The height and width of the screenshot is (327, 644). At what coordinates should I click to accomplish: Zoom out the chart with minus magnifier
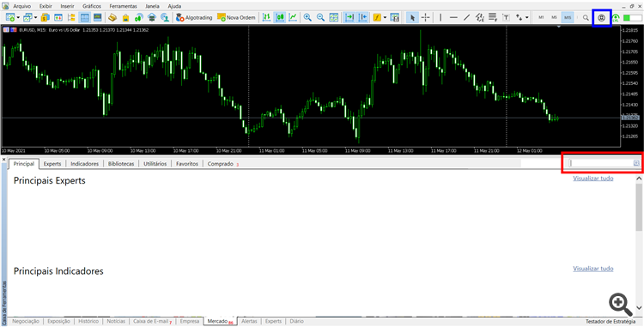point(321,18)
